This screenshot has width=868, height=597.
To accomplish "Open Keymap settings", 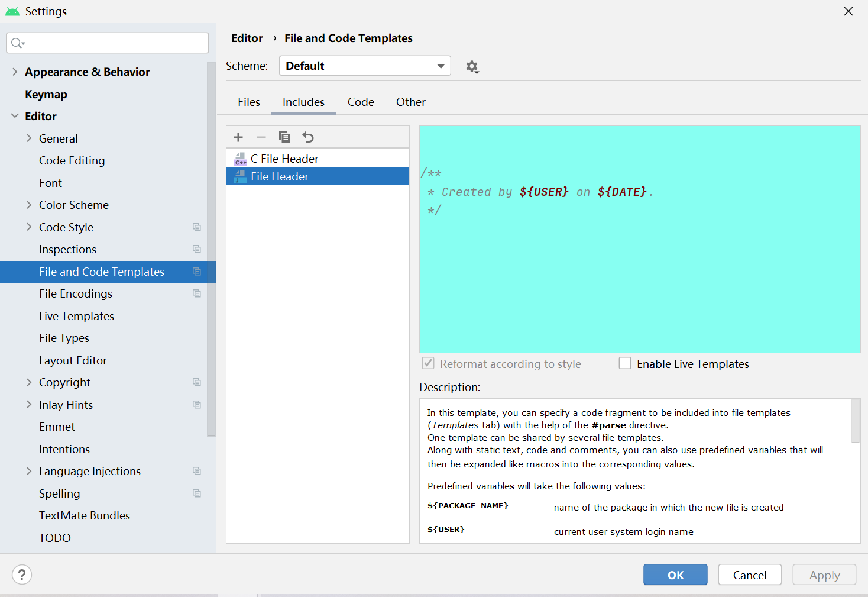I will pos(46,95).
